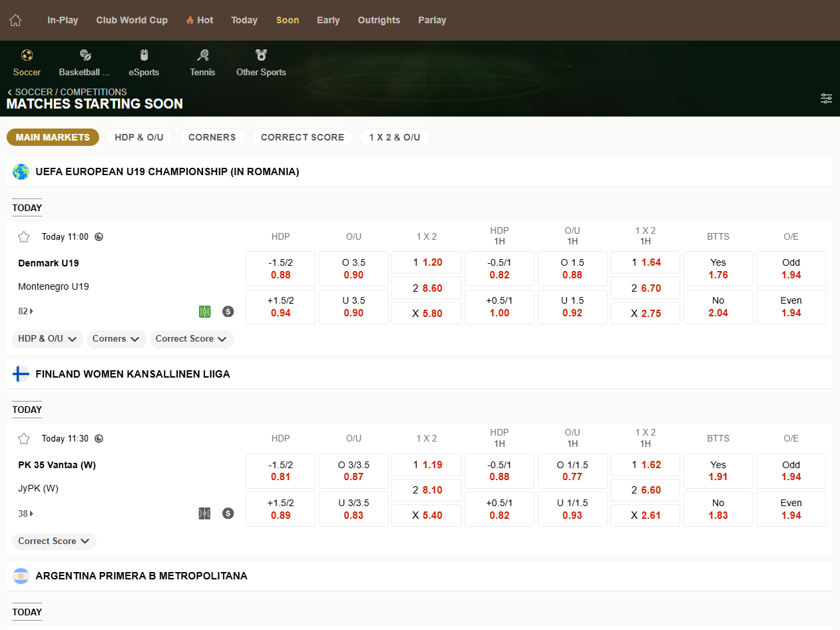The height and width of the screenshot is (630, 840).
Task: Select the Corners filter pill at top
Action: point(212,137)
